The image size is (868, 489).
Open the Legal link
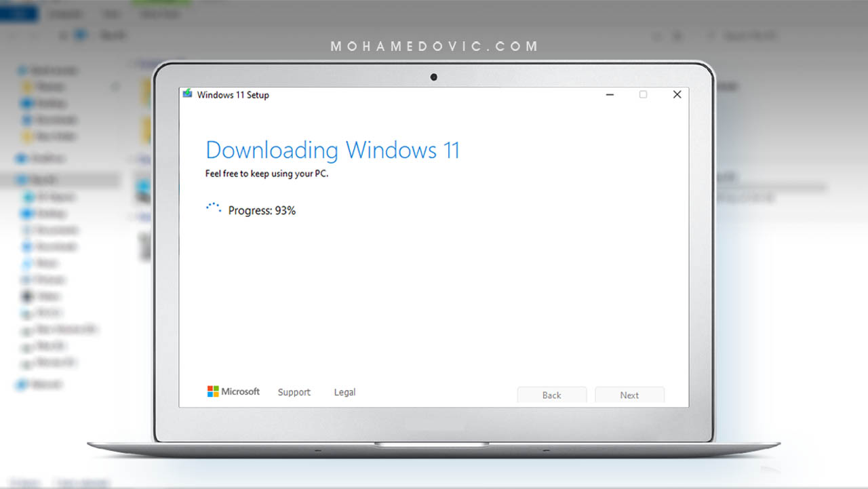coord(344,392)
